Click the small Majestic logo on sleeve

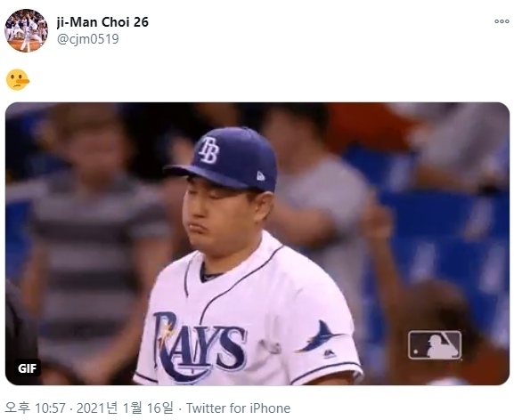330,353
